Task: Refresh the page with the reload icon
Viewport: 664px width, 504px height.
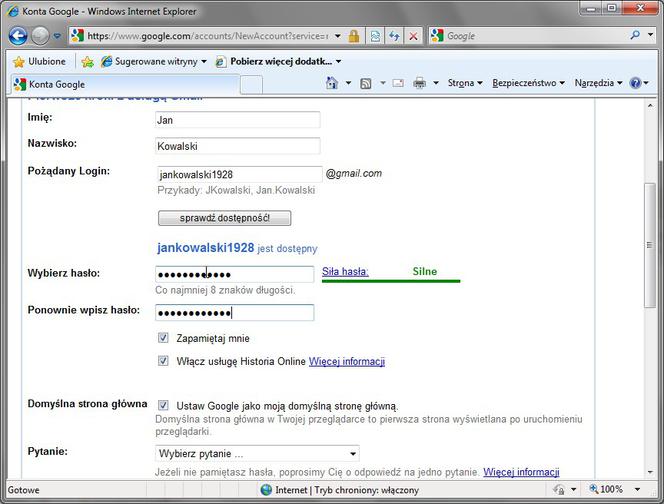Action: click(394, 36)
